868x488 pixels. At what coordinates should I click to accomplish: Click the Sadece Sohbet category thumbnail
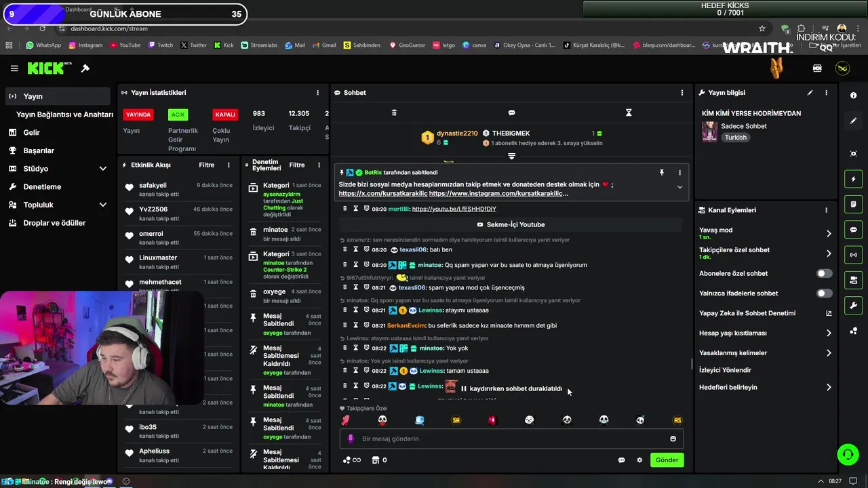[709, 131]
